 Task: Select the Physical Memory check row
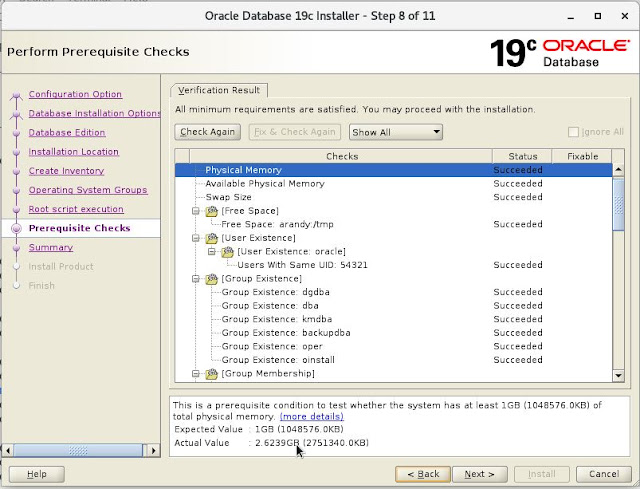point(393,170)
